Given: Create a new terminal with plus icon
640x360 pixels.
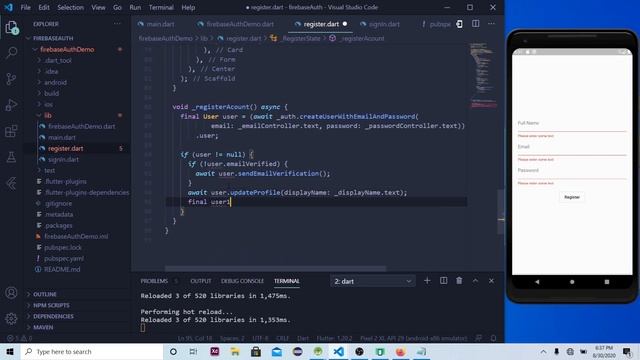Looking at the screenshot, I should coord(427,281).
